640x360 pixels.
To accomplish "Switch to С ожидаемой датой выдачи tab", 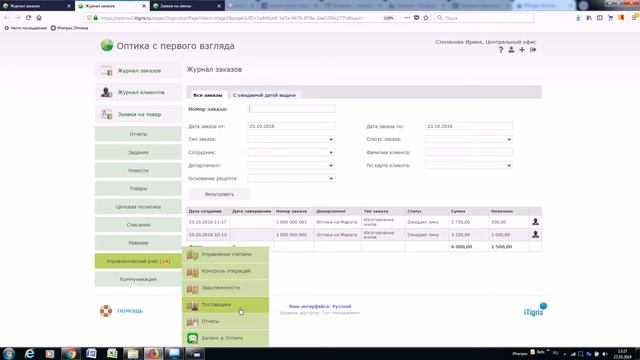I will pyautogui.click(x=264, y=95).
